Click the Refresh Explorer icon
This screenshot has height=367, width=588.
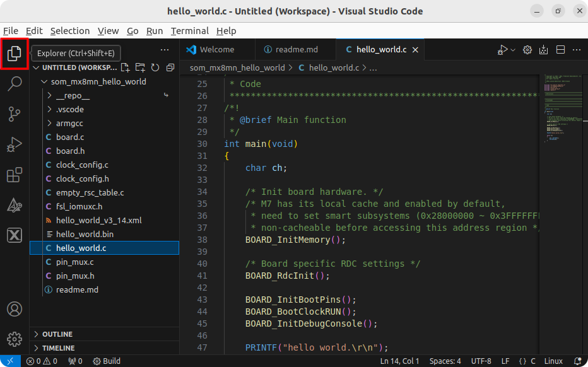(155, 67)
